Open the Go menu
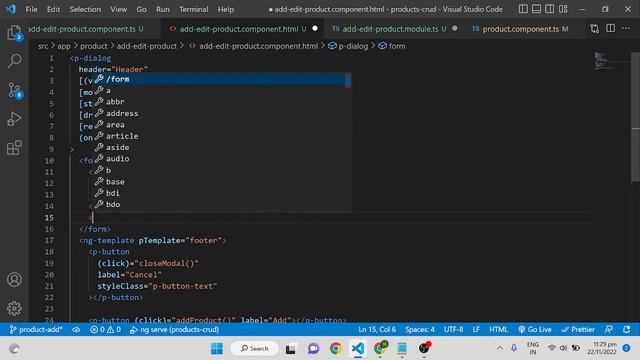The image size is (640, 360). (141, 9)
